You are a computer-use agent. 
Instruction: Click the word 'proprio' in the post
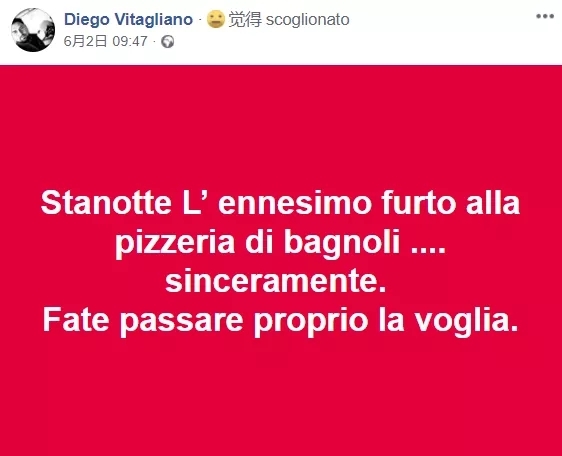click(311, 322)
